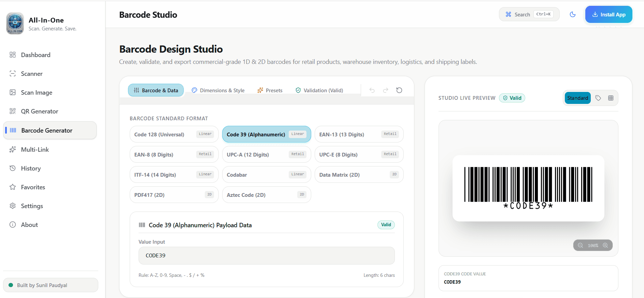Open About page

tap(50, 225)
